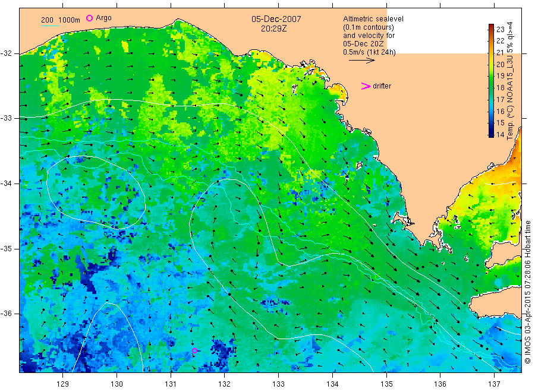This screenshot has height=392, width=535.
Task: Click the longitude label 134
Action: coord(332,384)
